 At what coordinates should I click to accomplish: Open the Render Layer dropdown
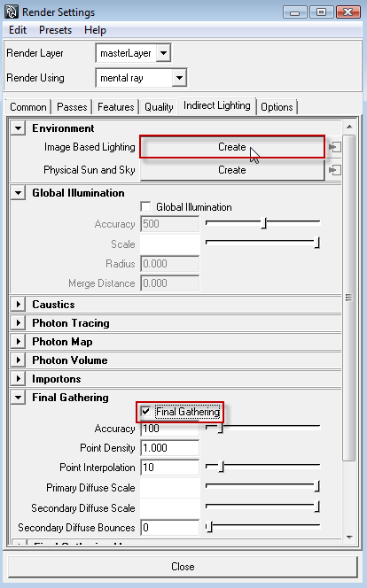click(163, 53)
